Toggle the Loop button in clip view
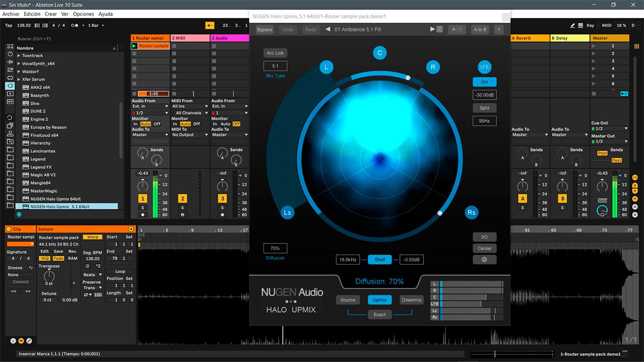The image size is (644, 362). tap(120, 271)
